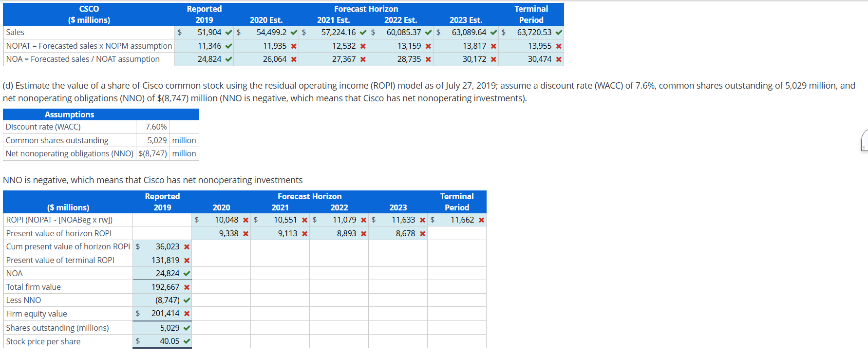The width and height of the screenshot is (868, 357).
Task: Click the red X beside ROPI 10,048
Action: (x=246, y=220)
